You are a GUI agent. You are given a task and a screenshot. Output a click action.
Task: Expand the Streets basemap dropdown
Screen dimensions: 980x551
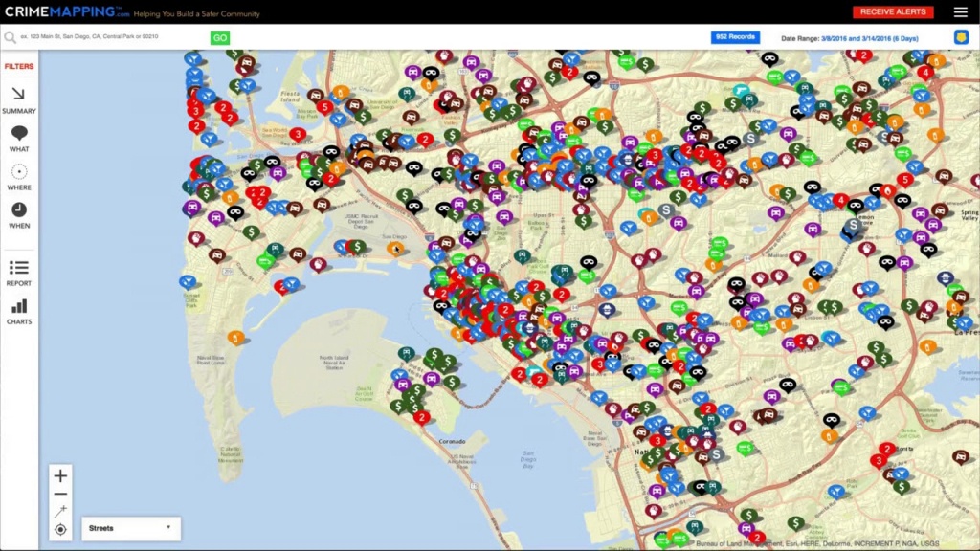click(x=131, y=528)
